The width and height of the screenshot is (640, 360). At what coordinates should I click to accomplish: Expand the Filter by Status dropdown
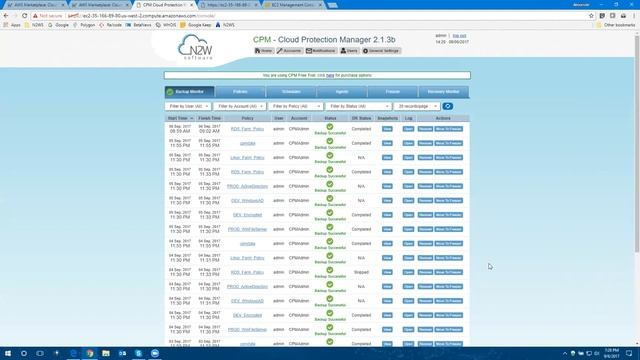coord(358,106)
